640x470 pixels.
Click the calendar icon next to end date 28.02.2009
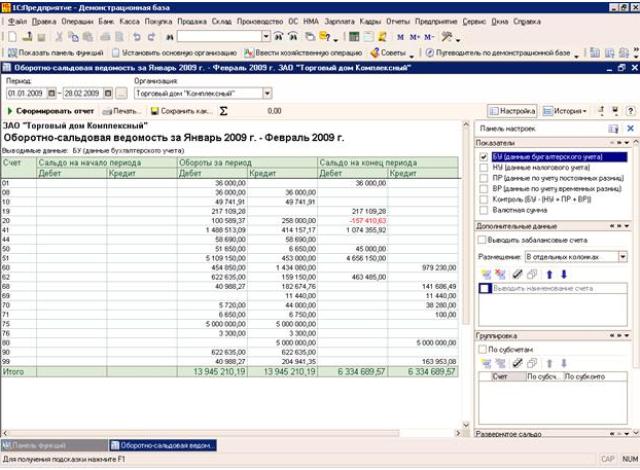coord(108,93)
